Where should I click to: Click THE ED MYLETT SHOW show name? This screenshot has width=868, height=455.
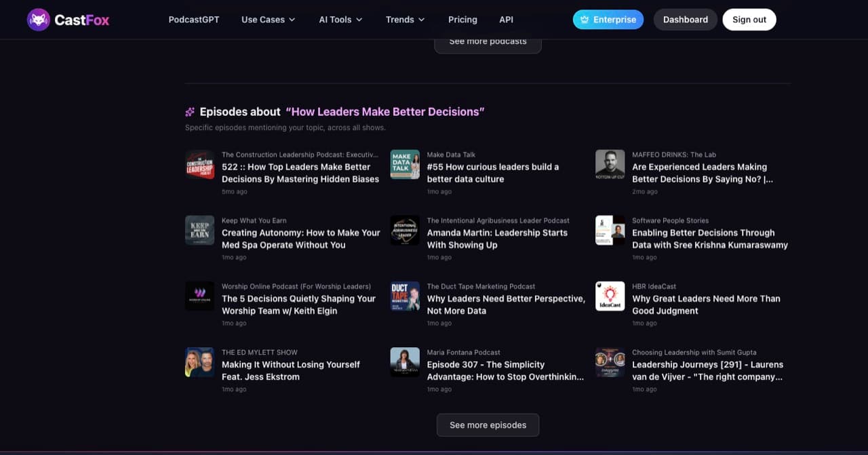coord(260,352)
